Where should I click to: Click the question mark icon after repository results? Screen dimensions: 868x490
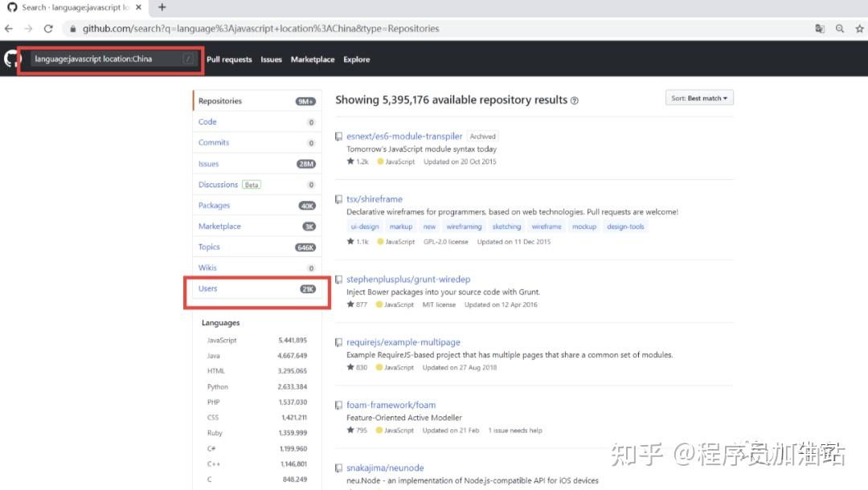(573, 100)
